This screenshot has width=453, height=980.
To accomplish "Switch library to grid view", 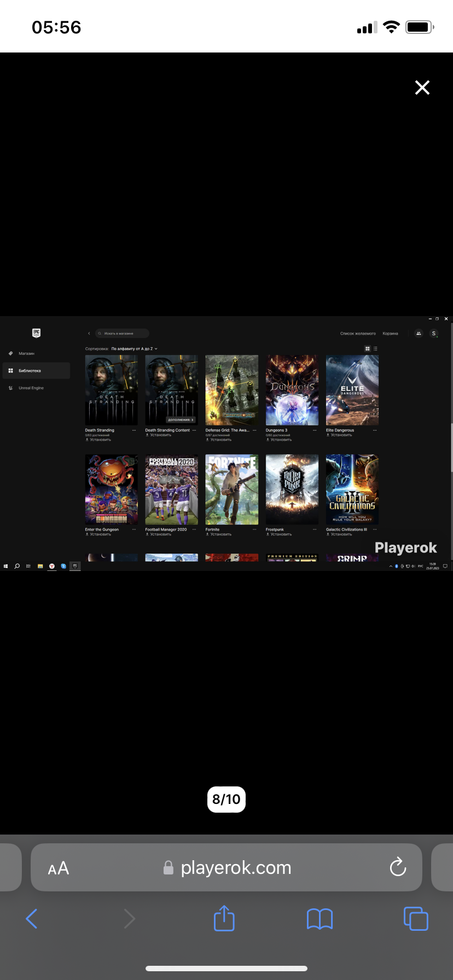I will pyautogui.click(x=368, y=348).
